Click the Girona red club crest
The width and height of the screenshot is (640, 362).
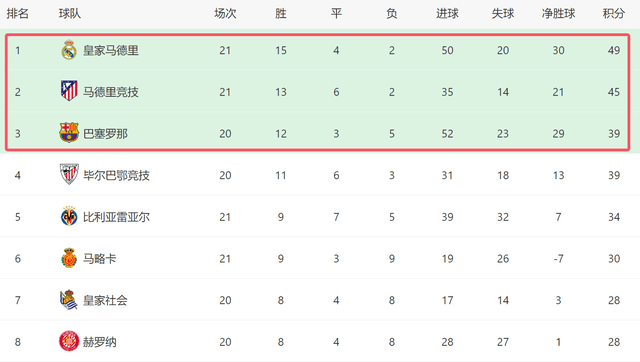69,341
